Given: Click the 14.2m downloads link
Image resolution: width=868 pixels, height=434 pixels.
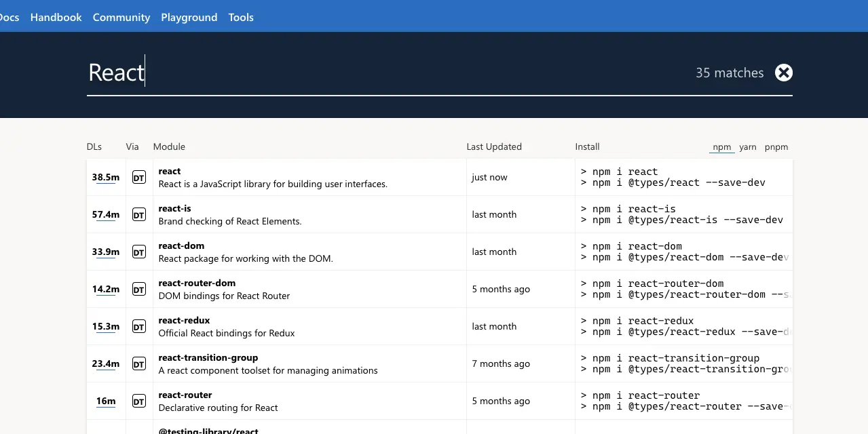Looking at the screenshot, I should [x=106, y=290].
